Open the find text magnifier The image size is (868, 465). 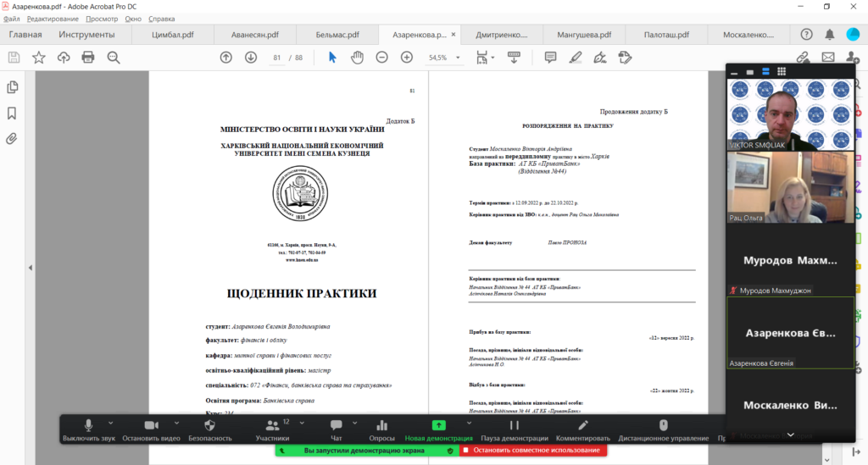pyautogui.click(x=114, y=58)
